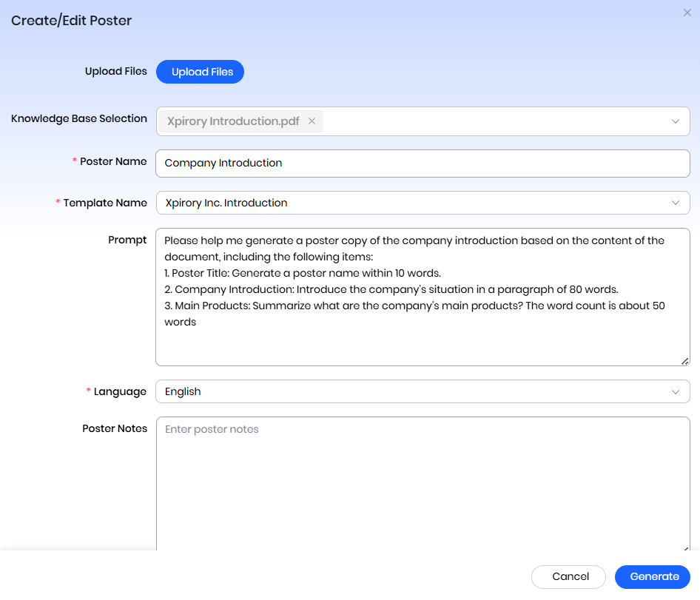Focus the Poster Name input field
Screen dimensions: 700x600
(x=422, y=164)
